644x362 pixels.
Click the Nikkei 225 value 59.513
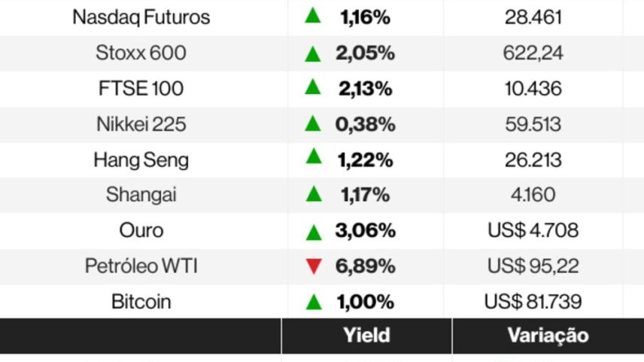533,124
